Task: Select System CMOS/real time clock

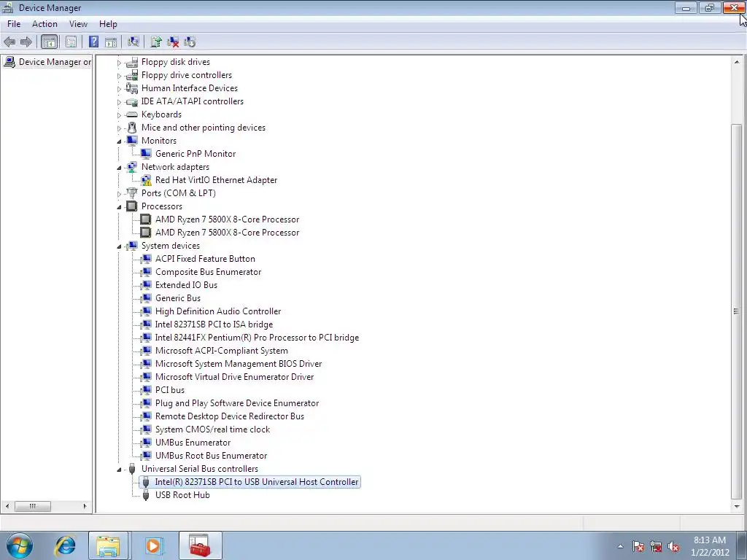Action: [212, 429]
